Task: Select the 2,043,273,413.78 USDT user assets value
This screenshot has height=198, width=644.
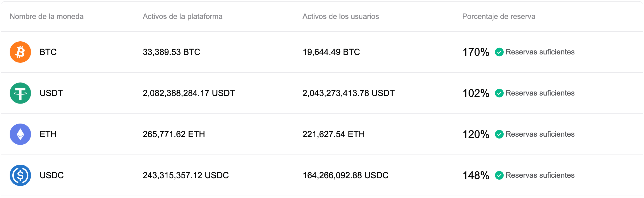Action: 348,93
